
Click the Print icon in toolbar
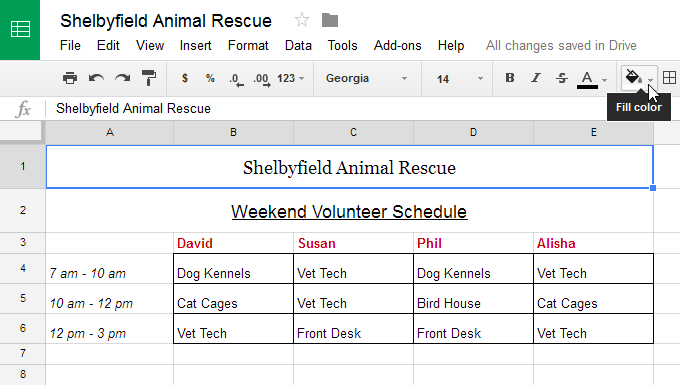click(x=70, y=78)
